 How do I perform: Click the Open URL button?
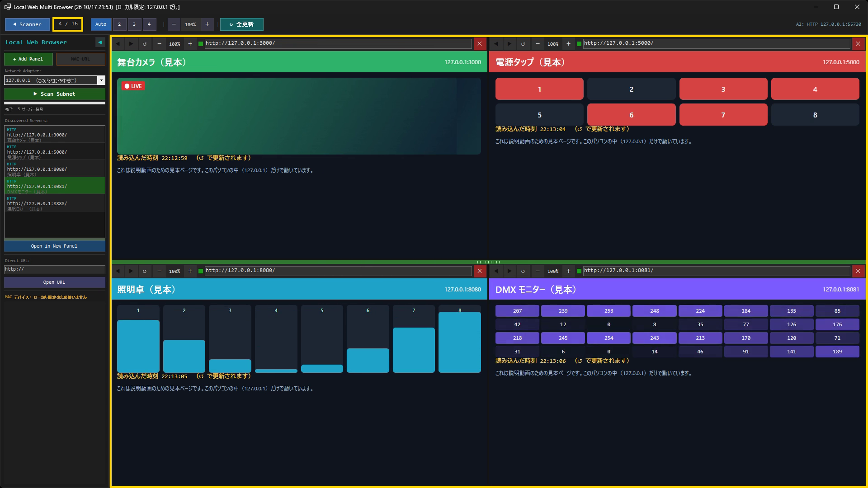pos(55,282)
